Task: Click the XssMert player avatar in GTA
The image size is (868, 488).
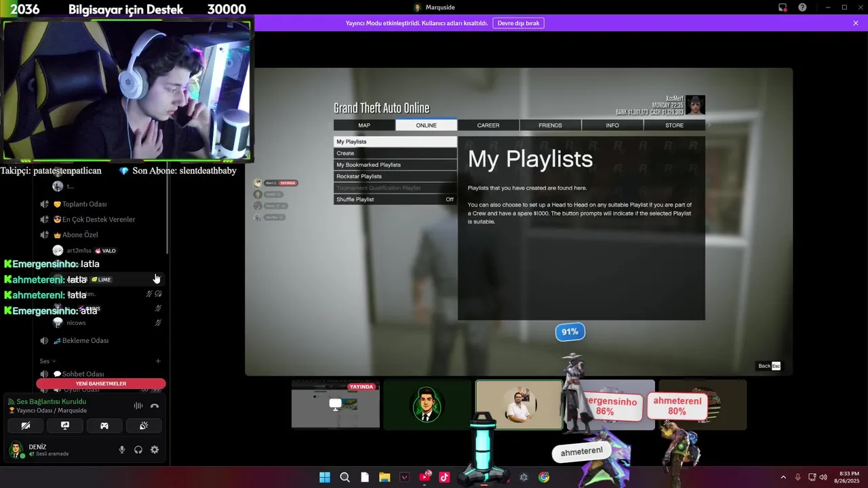Action: click(695, 105)
